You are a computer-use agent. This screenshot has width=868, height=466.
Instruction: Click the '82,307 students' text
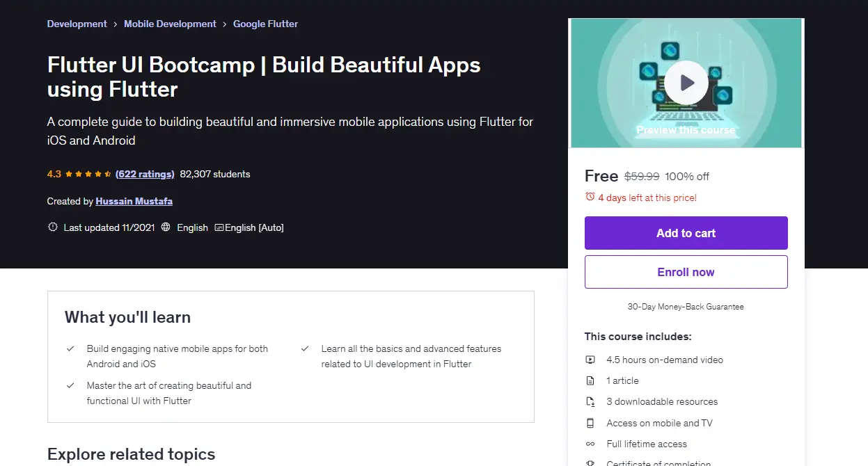(x=215, y=174)
